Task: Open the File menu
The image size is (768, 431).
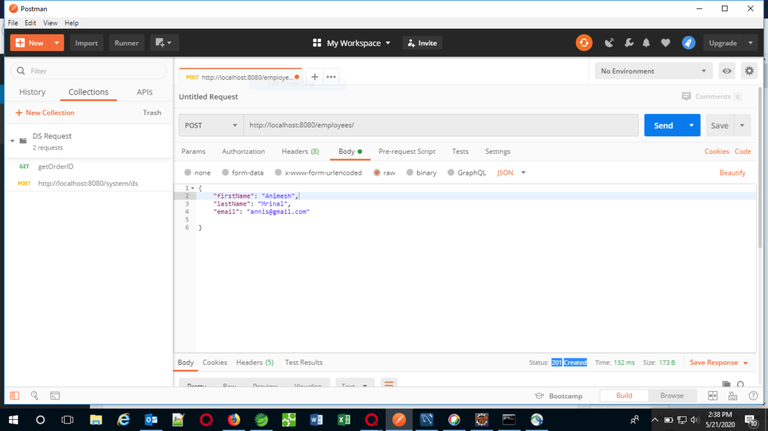Action: [13, 23]
